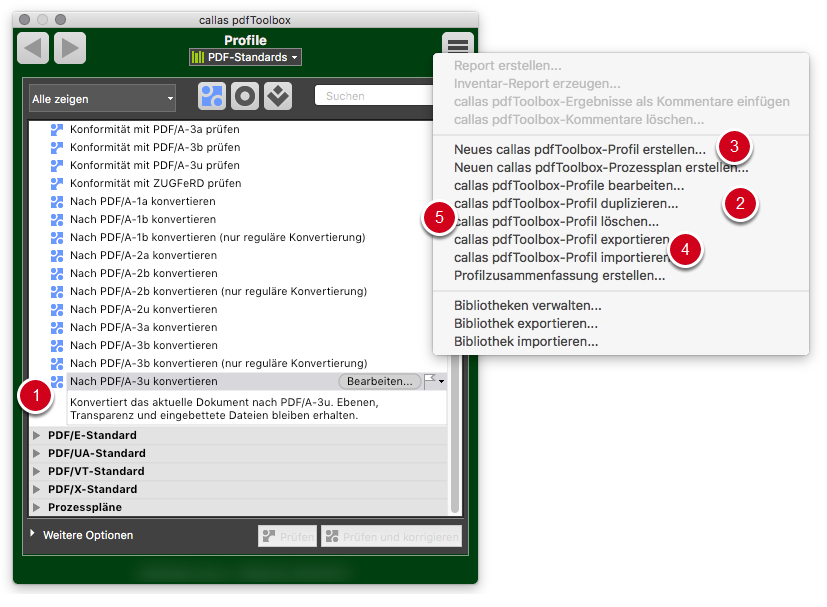Open the Alle zeigen filter dropdown
The image size is (827, 607).
[x=102, y=99]
